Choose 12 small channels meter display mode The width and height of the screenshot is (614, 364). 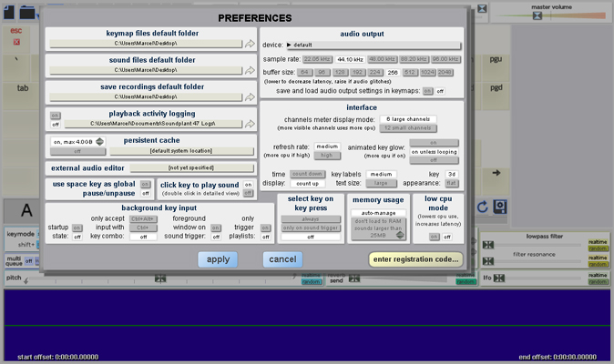(x=408, y=128)
